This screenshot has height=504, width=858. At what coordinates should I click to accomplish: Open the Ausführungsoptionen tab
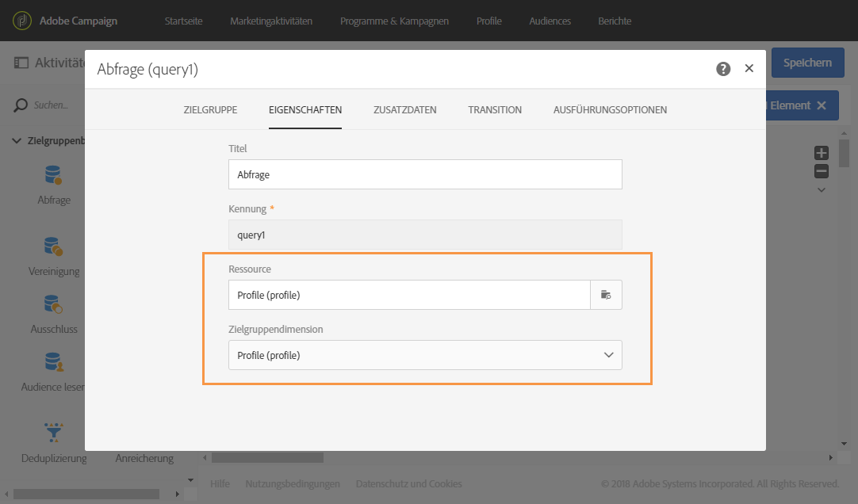pos(610,109)
